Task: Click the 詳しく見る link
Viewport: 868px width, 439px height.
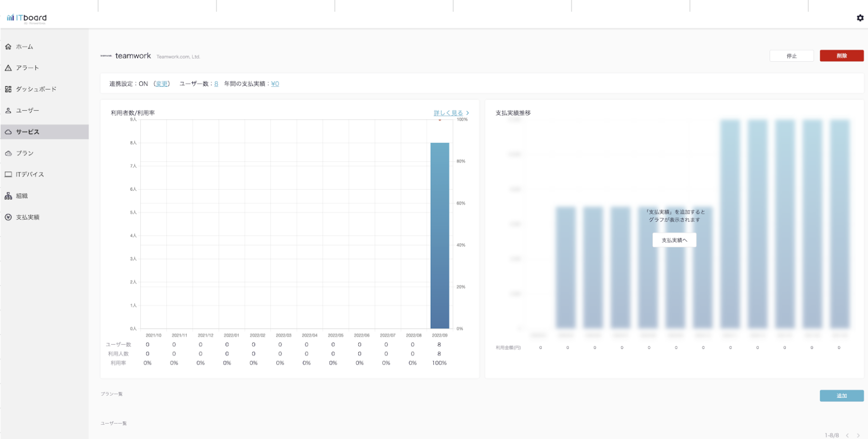Action: pyautogui.click(x=448, y=113)
